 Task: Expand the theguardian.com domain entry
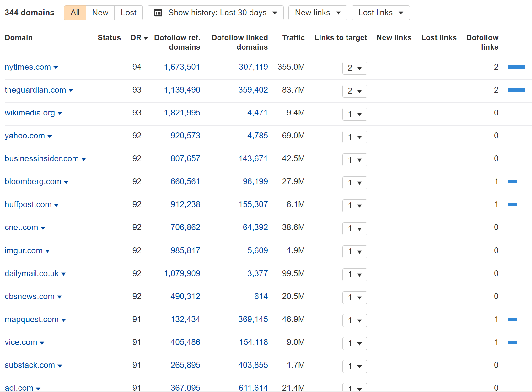click(x=72, y=90)
